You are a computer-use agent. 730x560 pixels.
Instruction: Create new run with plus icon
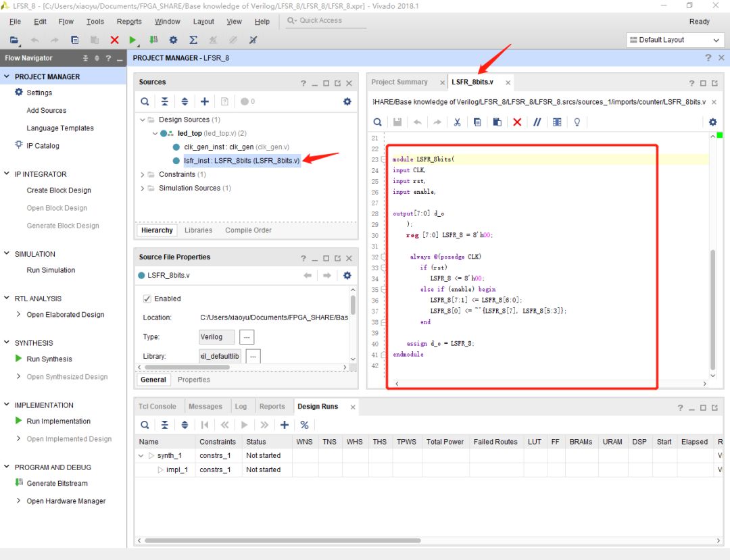[285, 425]
